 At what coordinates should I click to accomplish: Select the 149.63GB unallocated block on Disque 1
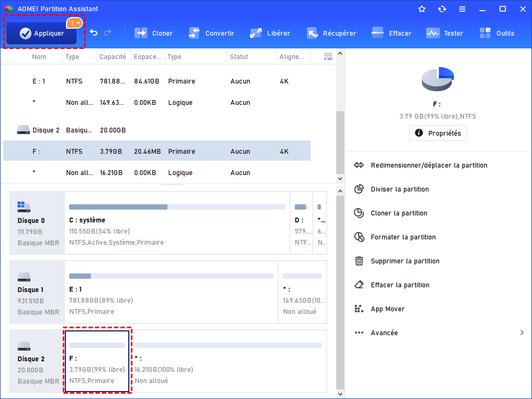coord(303,292)
